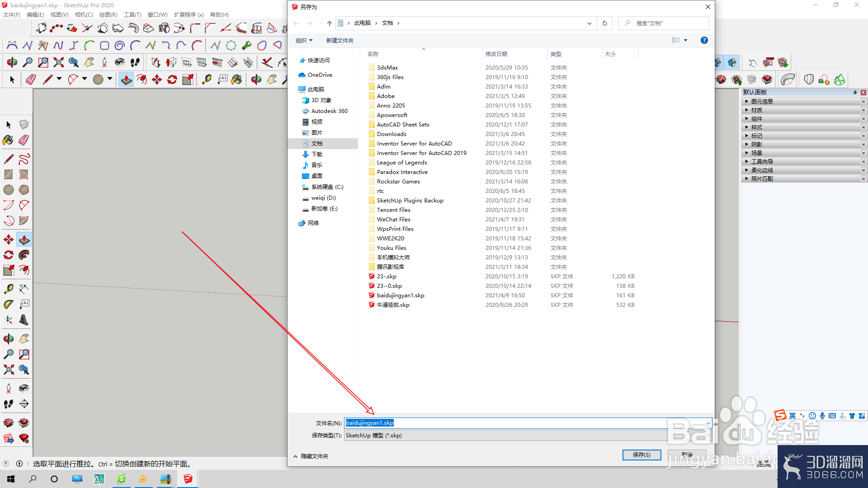
Task: Open the 保存类型 combo box
Action: pos(528,436)
